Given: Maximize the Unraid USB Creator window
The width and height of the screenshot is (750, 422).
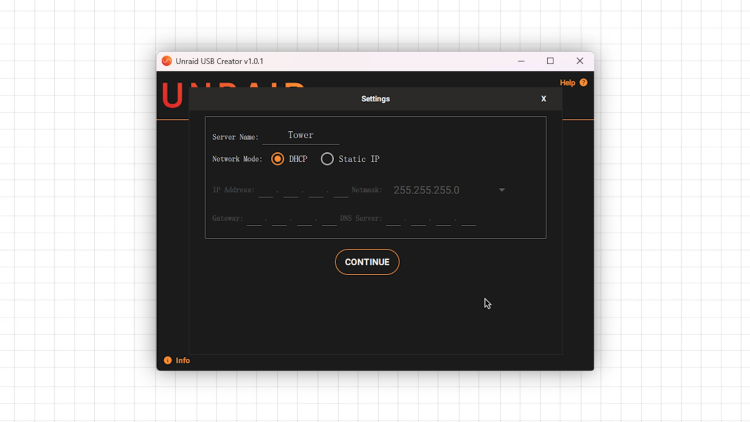Looking at the screenshot, I should click(x=551, y=61).
